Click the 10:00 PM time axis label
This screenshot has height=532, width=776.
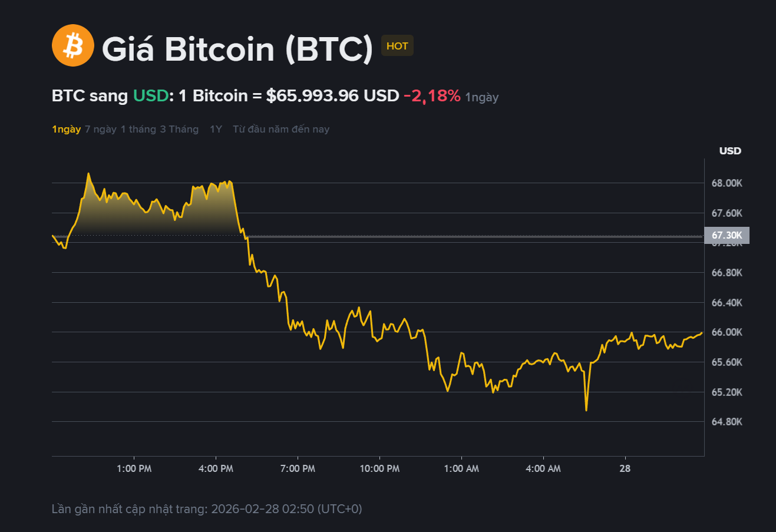point(379,468)
